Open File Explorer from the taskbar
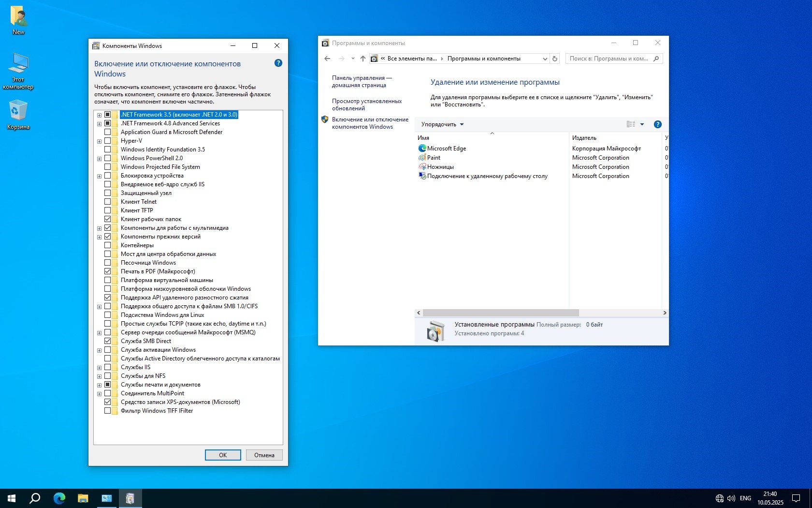 83,498
